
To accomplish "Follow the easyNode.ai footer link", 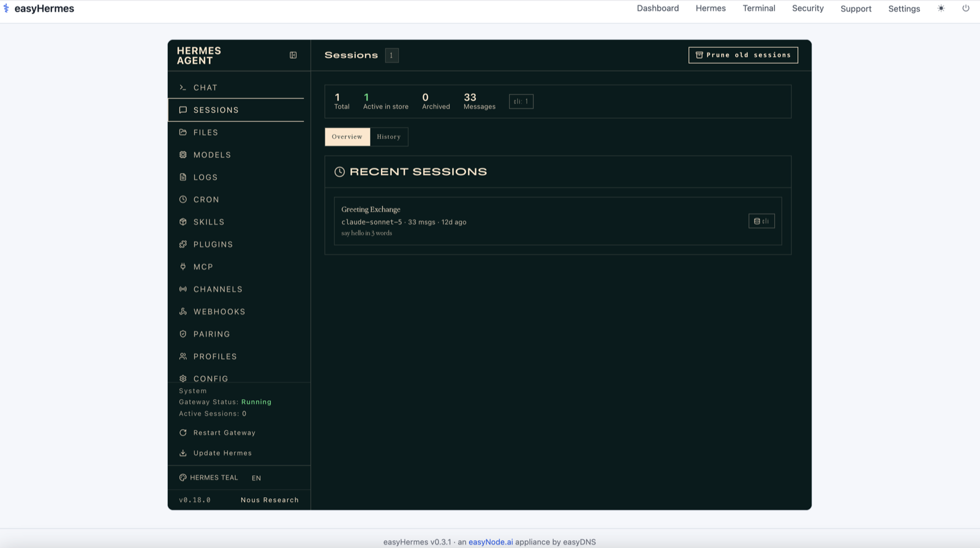I will tap(491, 542).
